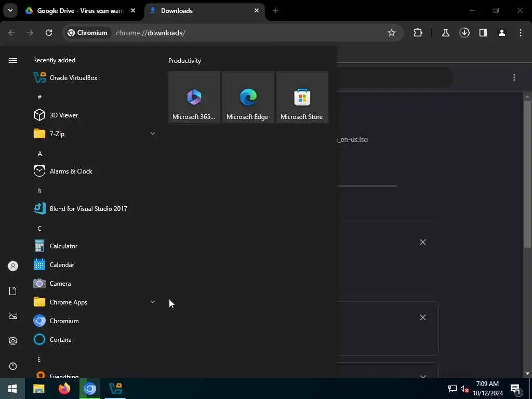532x399 pixels.
Task: Click the Productivity group heading
Action: [184, 61]
